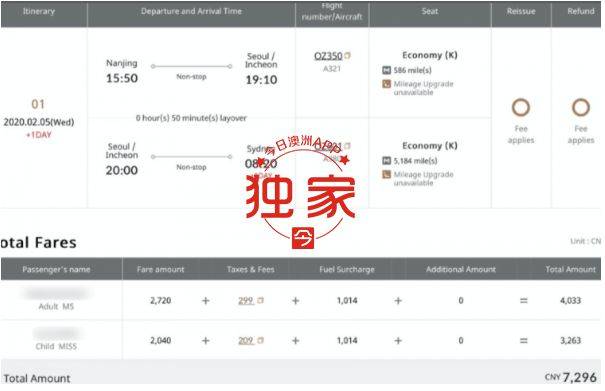Click the mileage icon next to 5,184 mile(s)
Screen dimensions: 605x391
[x=386, y=161]
